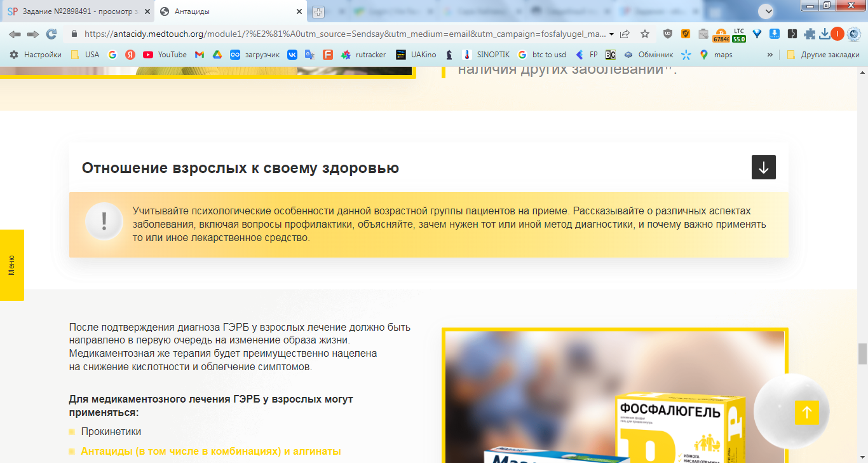Viewport: 868px width, 463px height.
Task: Open the Yandex bookmark icon
Action: point(130,55)
